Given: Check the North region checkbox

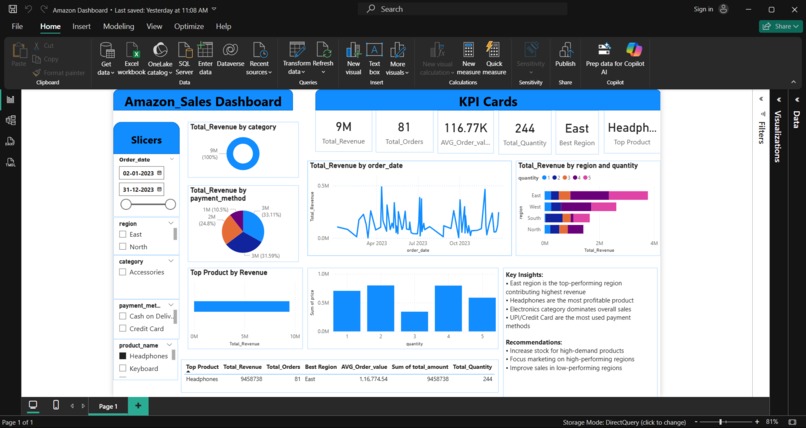Looking at the screenshot, I should 122,247.
